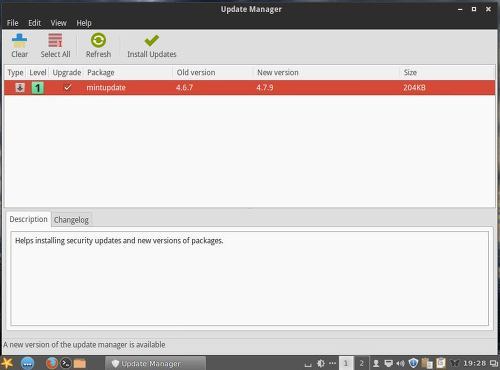The image size is (500, 370).
Task: Click the status bar message about new version
Action: (84, 344)
